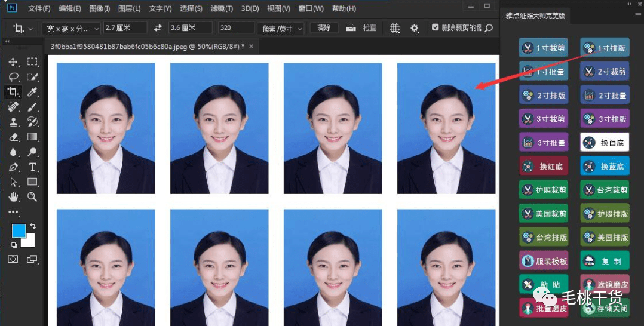Select the Move tool
Viewport: 644px width, 326px height.
(13, 62)
